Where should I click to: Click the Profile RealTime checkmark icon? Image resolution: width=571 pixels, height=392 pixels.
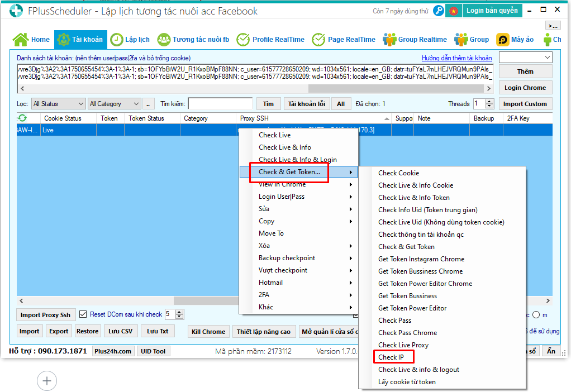tap(243, 39)
